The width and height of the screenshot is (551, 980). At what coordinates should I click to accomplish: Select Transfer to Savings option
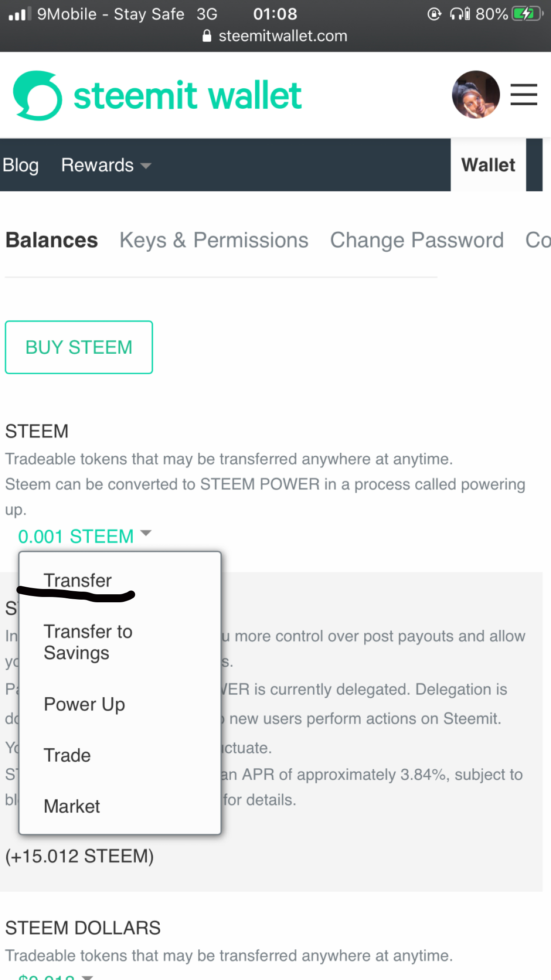[x=88, y=642]
